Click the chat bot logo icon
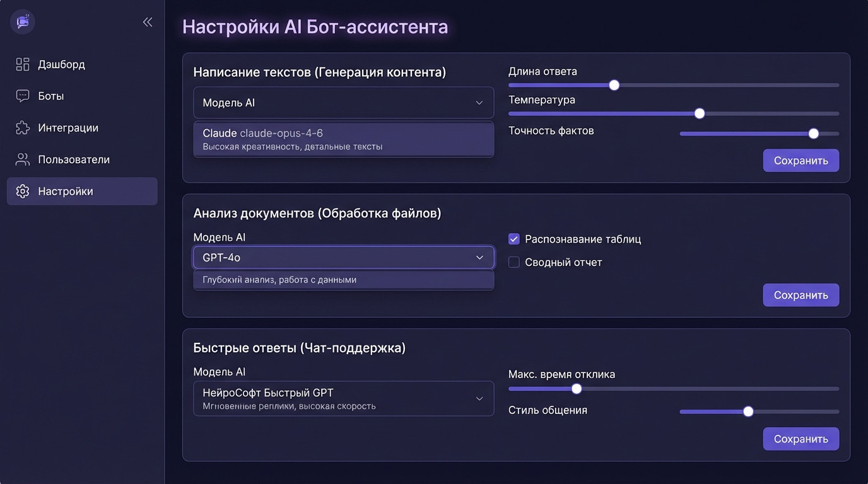 (x=23, y=22)
